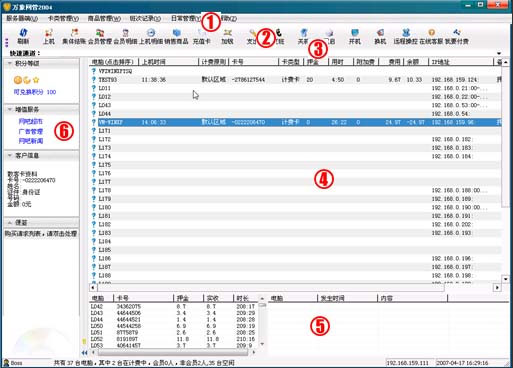Click the Boss user icon in status bar
The image size is (513, 368).
pyautogui.click(x=6, y=363)
